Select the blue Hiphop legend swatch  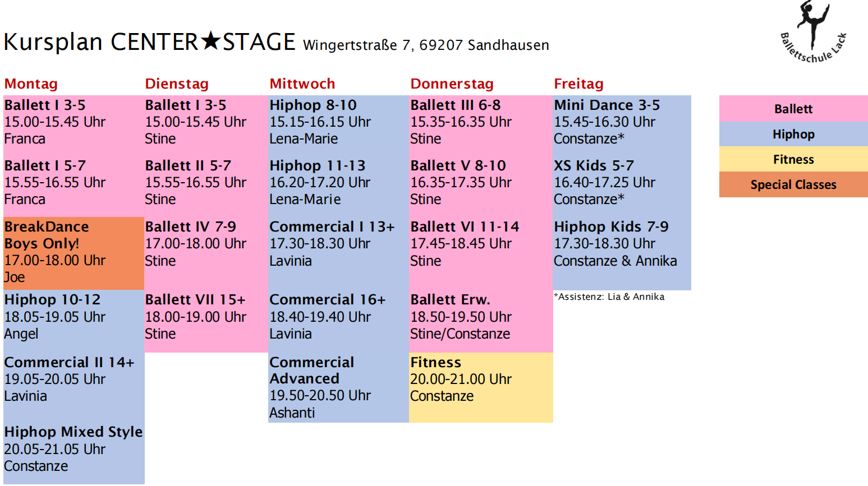(793, 134)
